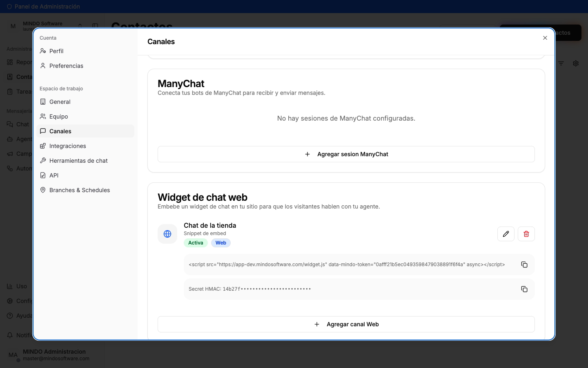Image resolution: width=588 pixels, height=368 pixels.
Task: Click General building icon
Action: [43, 102]
